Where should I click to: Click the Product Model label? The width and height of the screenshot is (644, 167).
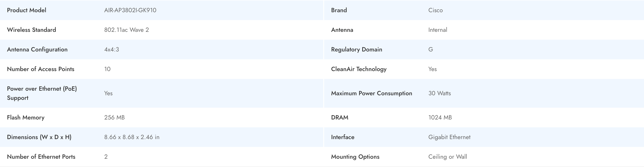(27, 10)
